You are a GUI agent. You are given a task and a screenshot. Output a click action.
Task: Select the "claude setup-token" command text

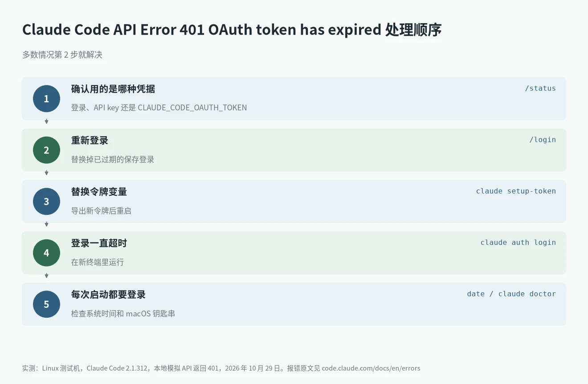[516, 191]
